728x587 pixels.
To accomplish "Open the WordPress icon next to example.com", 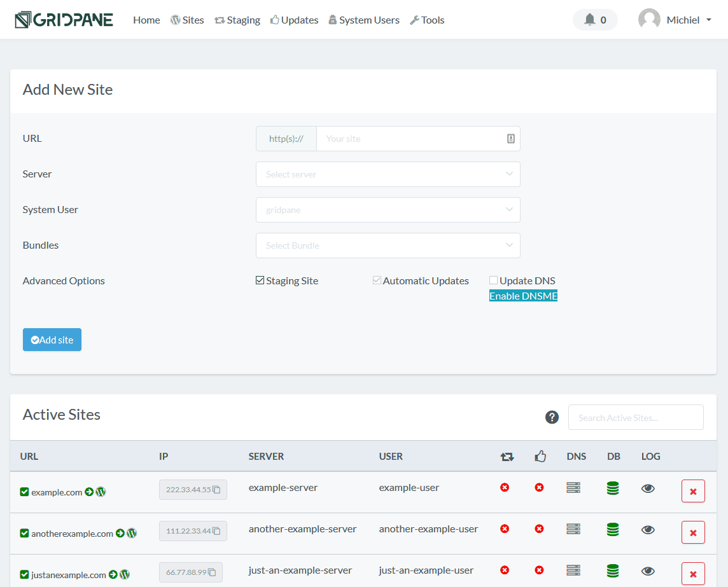I will 101,491.
